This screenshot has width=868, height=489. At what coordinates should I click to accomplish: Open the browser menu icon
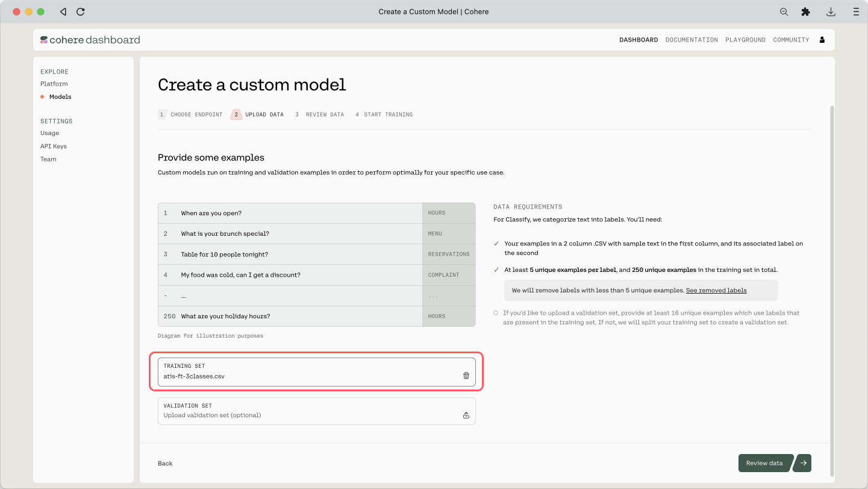[x=856, y=11]
